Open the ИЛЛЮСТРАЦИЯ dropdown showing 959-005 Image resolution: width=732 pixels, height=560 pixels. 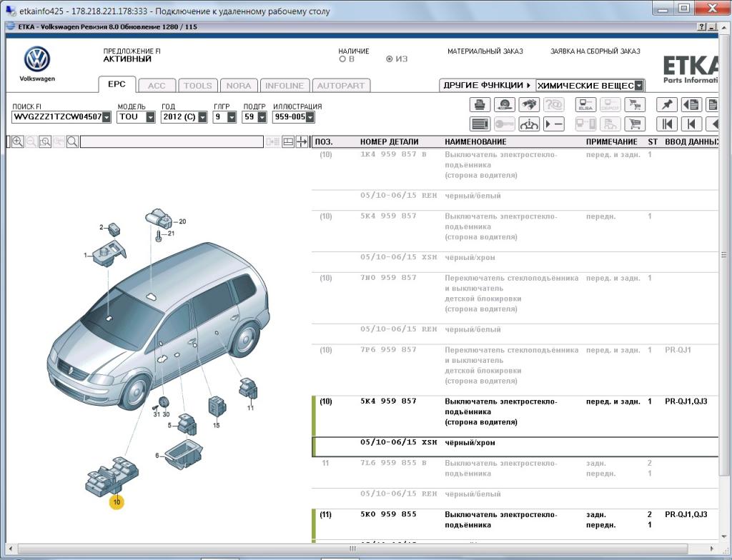point(310,117)
